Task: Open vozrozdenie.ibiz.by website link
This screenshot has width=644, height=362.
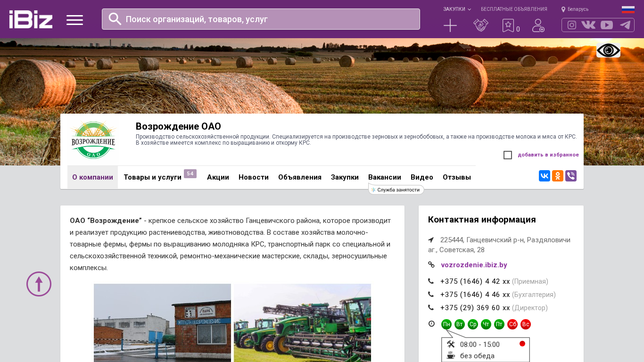Action: [474, 265]
